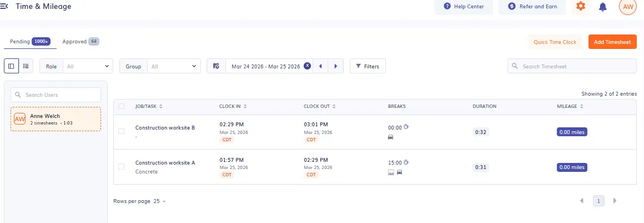Viewport: 644px width, 223px height.
Task: Click Construction worksite A job name
Action: tap(165, 163)
